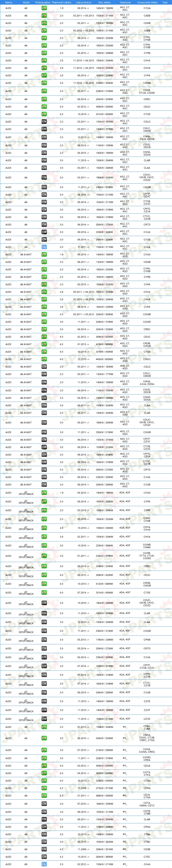
Task: Click the CDTB, CTBB engine code cell
Action: coord(147,812)
